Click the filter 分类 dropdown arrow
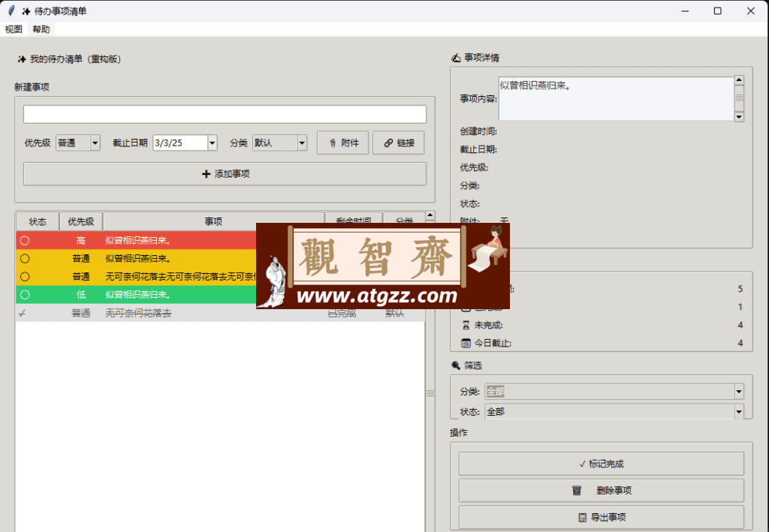Screen dimensions: 769x532 [x=739, y=392]
